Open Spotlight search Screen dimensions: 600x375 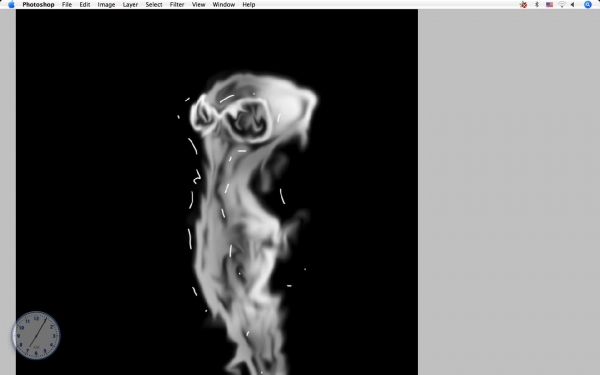pyautogui.click(x=588, y=5)
